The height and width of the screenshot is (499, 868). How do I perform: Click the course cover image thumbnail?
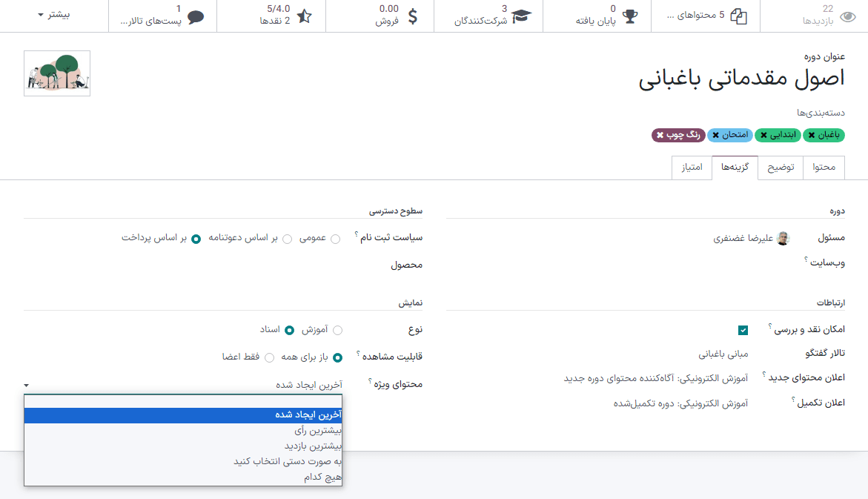click(x=56, y=73)
